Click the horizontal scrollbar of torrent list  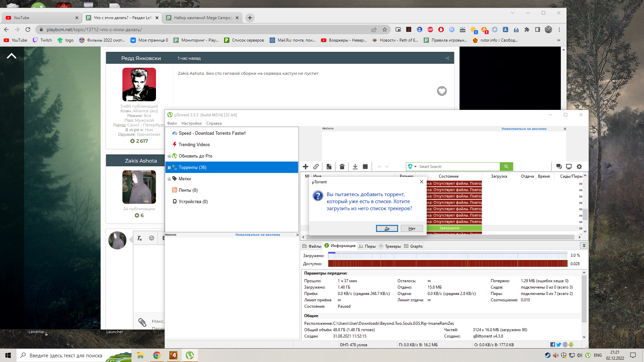pyautogui.click(x=441, y=237)
